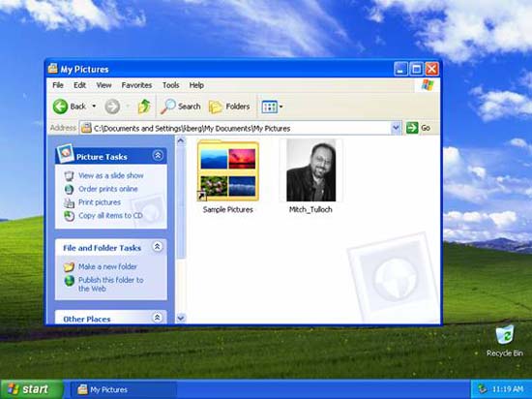Go back with the green Back arrow
The height and width of the screenshot is (399, 532).
(x=60, y=107)
